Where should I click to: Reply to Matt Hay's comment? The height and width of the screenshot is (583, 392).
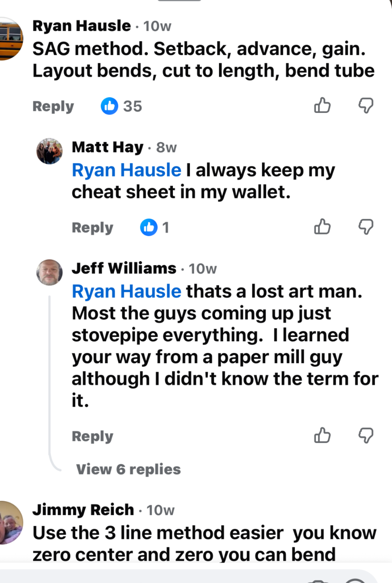click(x=92, y=228)
